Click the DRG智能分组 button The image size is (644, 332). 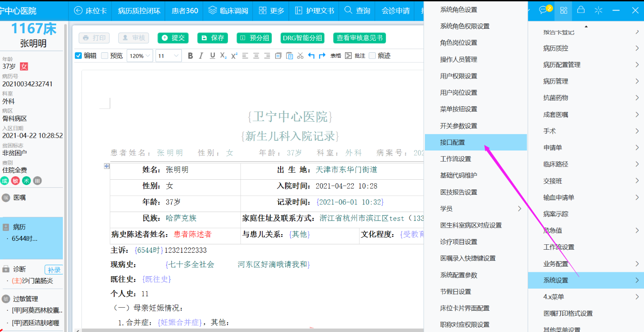(x=302, y=38)
